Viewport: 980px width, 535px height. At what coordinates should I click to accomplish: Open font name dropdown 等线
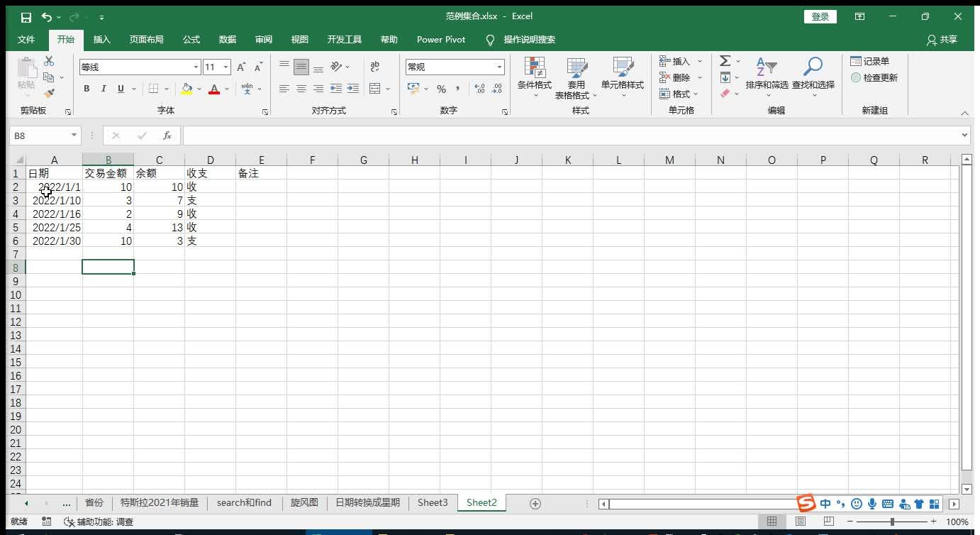(196, 67)
